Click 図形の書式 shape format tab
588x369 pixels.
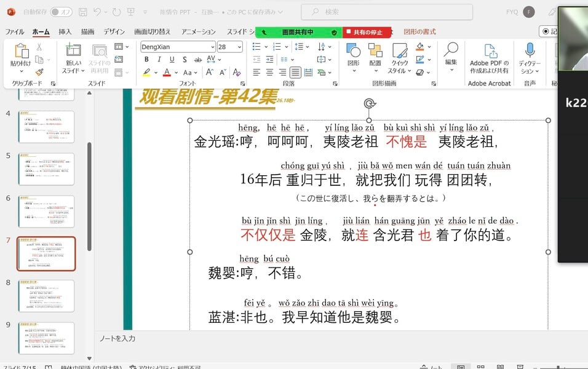pos(419,32)
